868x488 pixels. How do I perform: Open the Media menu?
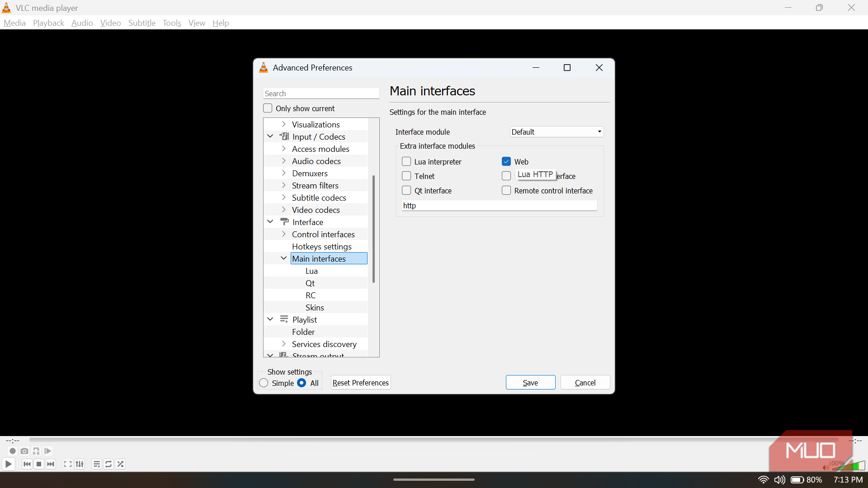click(x=14, y=23)
